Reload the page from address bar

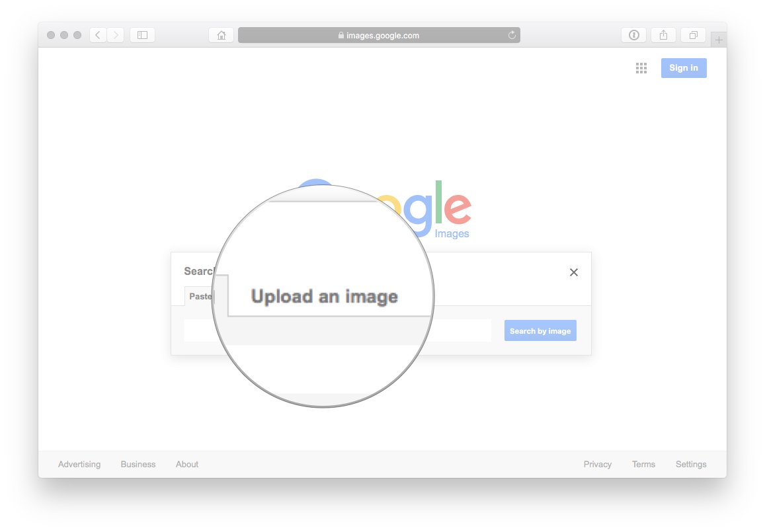tap(512, 35)
